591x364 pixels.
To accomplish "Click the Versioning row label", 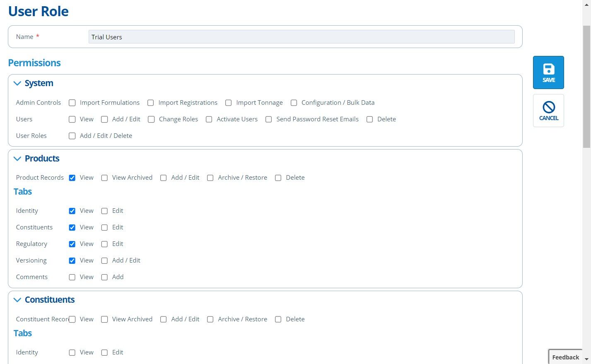I will [31, 260].
